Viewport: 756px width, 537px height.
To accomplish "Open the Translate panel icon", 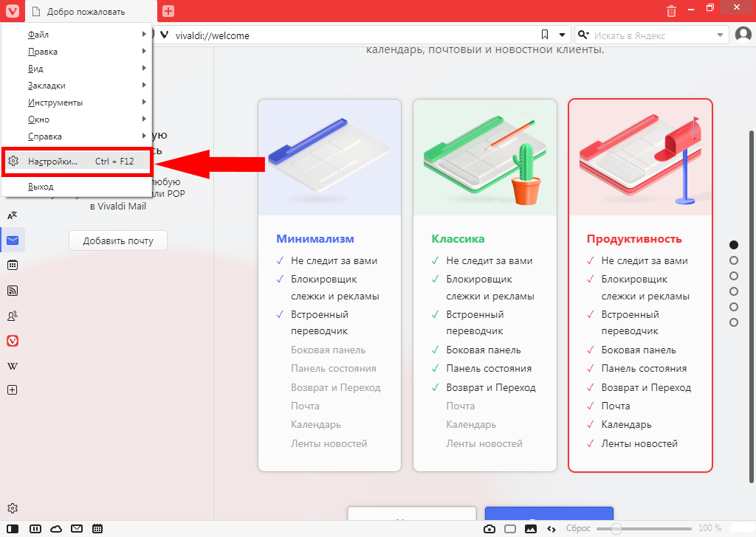I will (12, 215).
